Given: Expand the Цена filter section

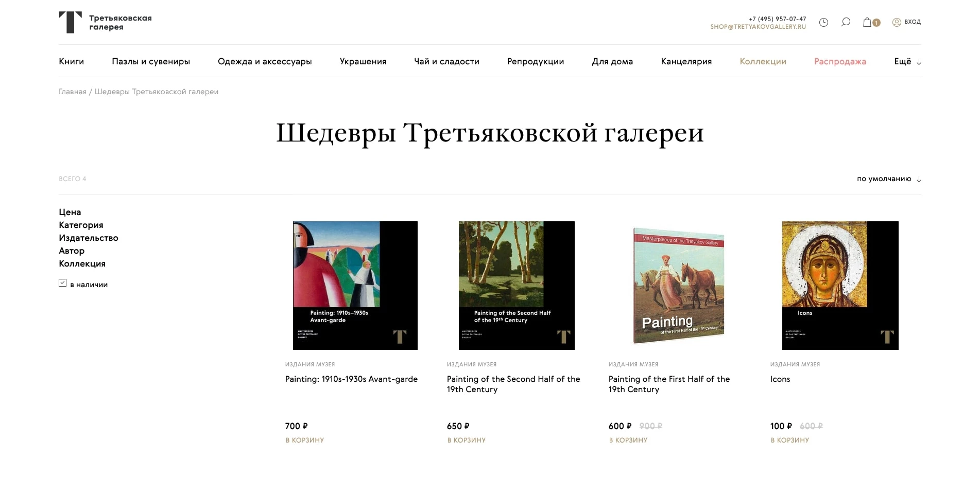Looking at the screenshot, I should point(70,212).
